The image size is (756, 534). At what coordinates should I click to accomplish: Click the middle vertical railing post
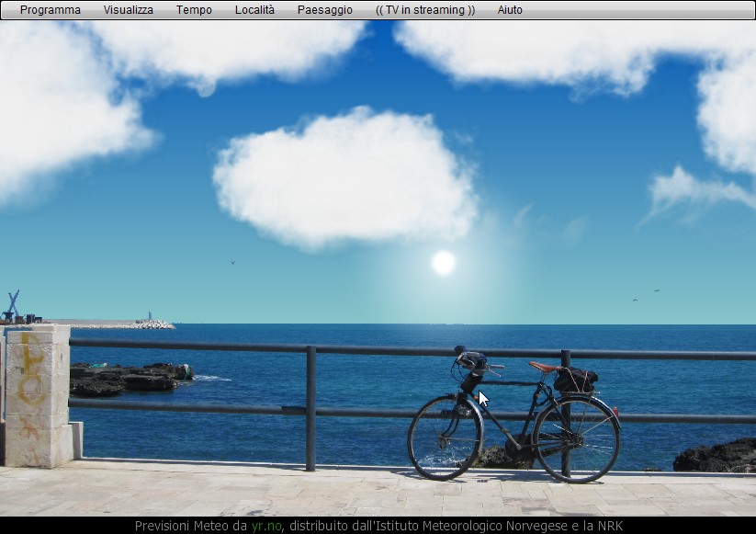pos(310,407)
